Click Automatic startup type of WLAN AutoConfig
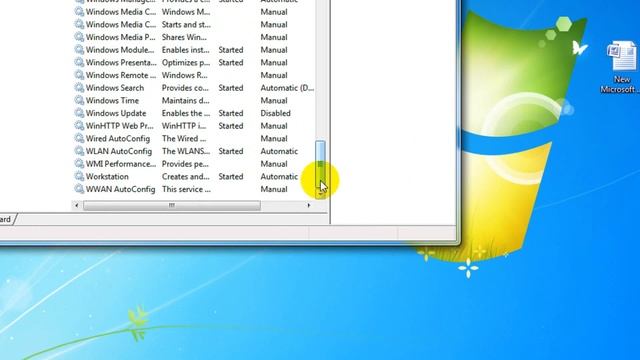This screenshot has width=640, height=360. tap(279, 151)
